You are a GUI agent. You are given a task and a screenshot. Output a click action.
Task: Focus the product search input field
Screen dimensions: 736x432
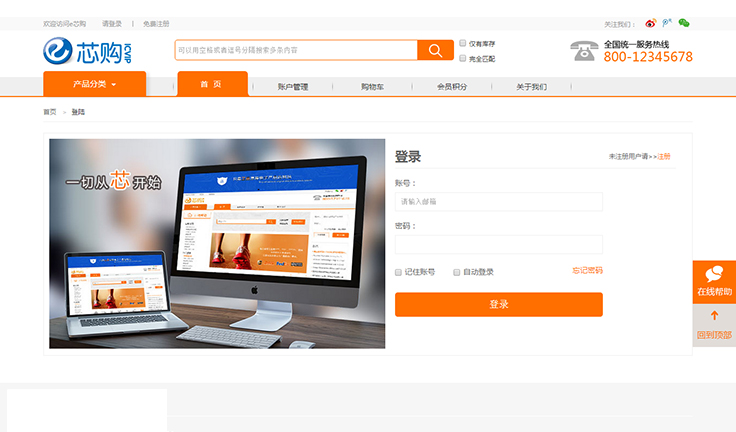pos(296,50)
